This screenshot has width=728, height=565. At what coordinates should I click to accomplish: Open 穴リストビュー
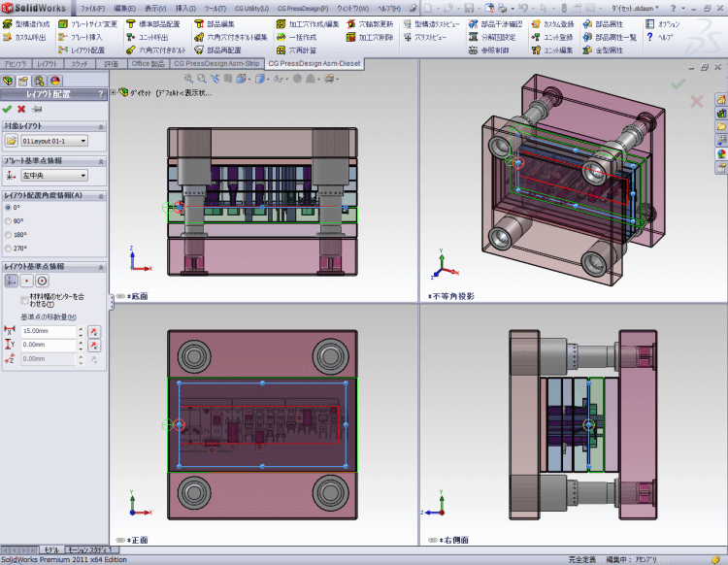(x=425, y=37)
